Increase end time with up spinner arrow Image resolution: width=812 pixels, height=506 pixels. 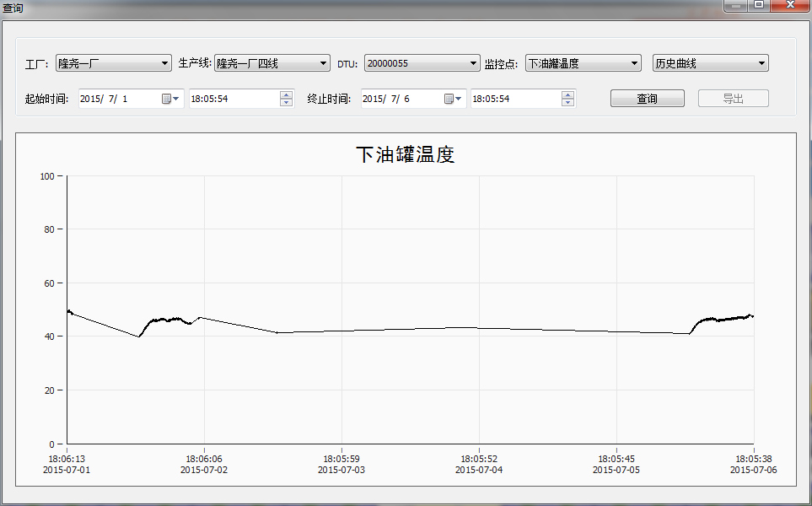tap(568, 94)
